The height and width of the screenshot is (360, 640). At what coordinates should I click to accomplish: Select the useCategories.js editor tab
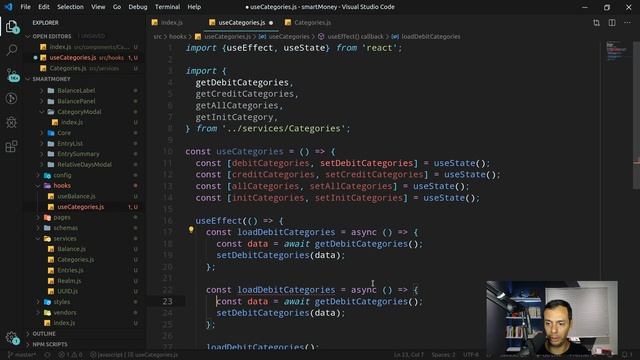(x=242, y=23)
